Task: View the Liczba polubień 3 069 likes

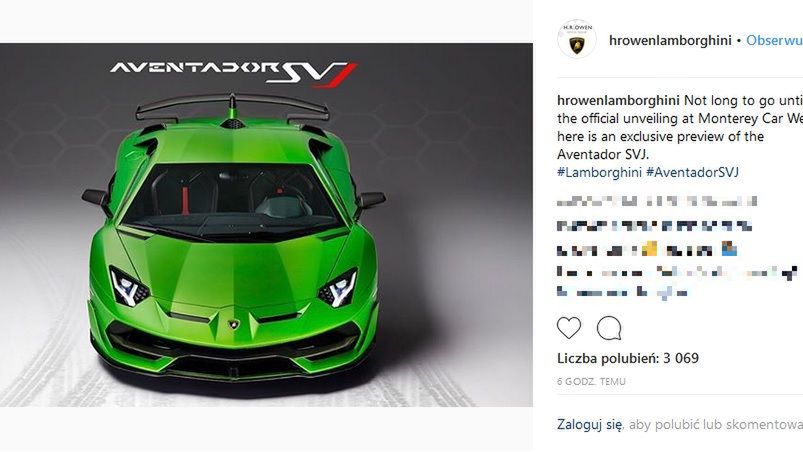Action: pyautogui.click(x=628, y=358)
